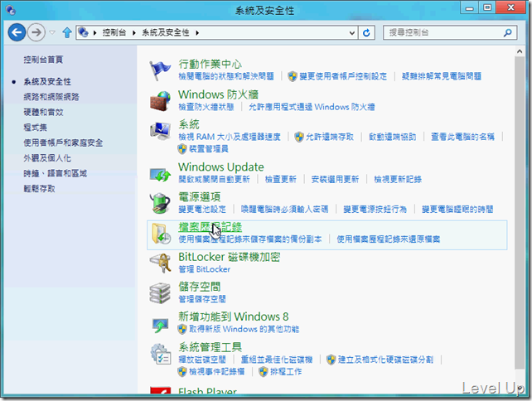Click the window title bar icon
The width and height of the screenshot is (532, 401).
click(x=11, y=11)
